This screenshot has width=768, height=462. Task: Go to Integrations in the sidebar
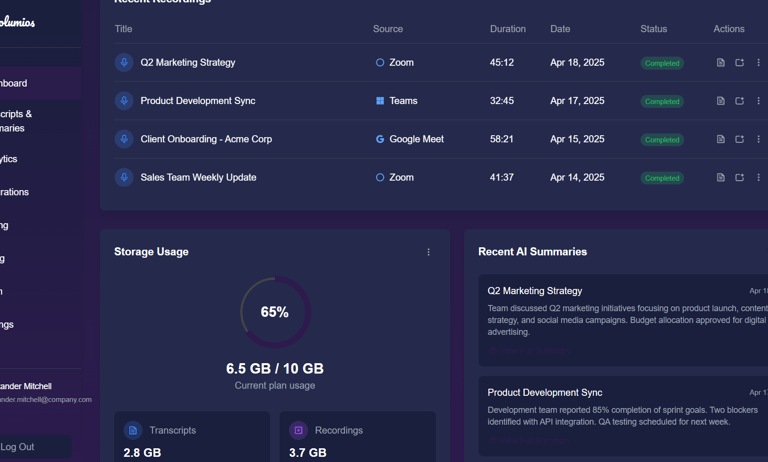[14, 192]
